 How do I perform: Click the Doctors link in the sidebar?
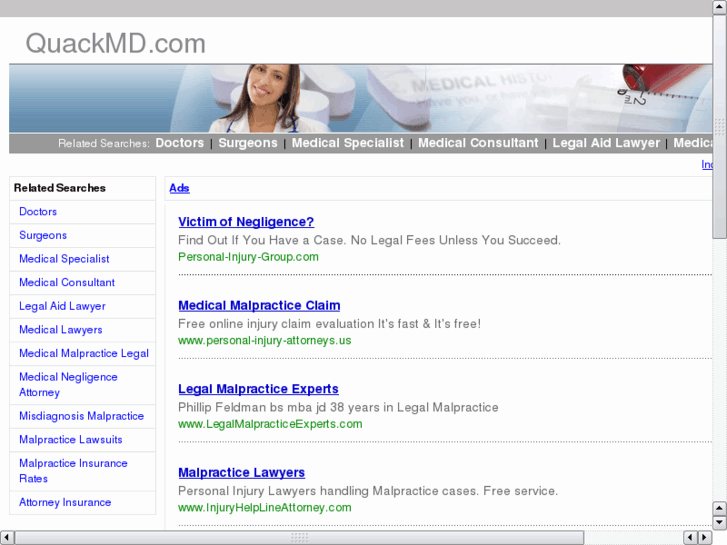pos(38,212)
